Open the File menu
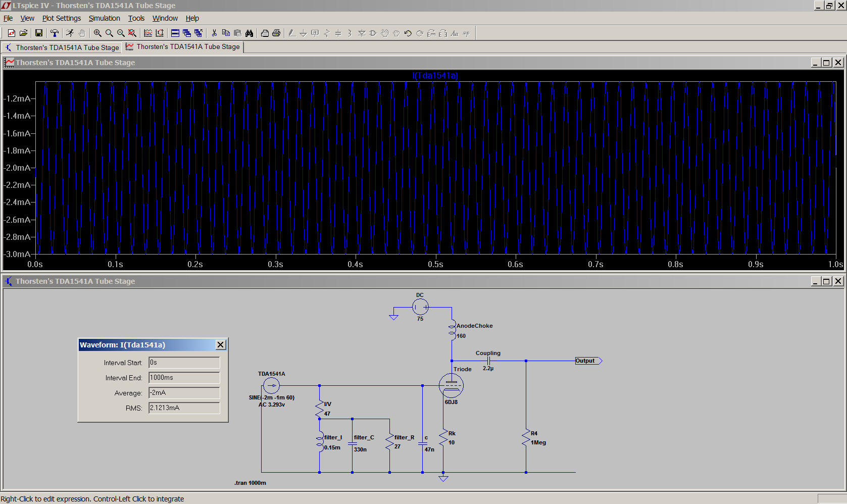The width and height of the screenshot is (847, 504). click(x=8, y=18)
